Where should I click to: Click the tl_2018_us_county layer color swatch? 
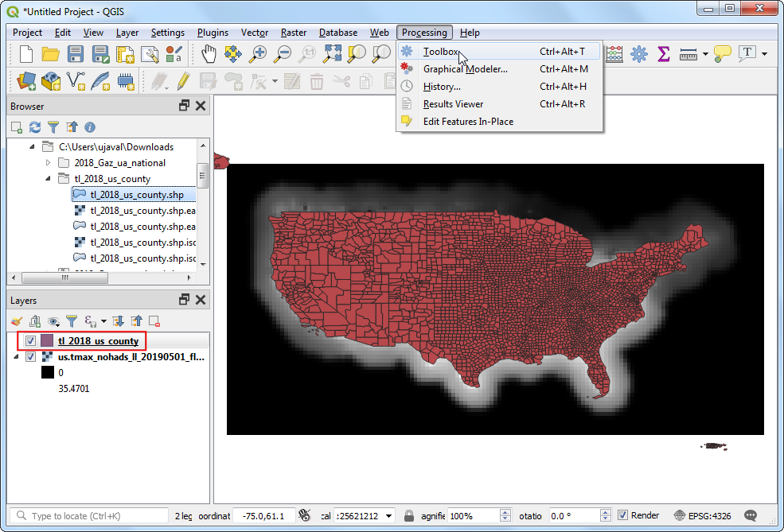pos(47,340)
